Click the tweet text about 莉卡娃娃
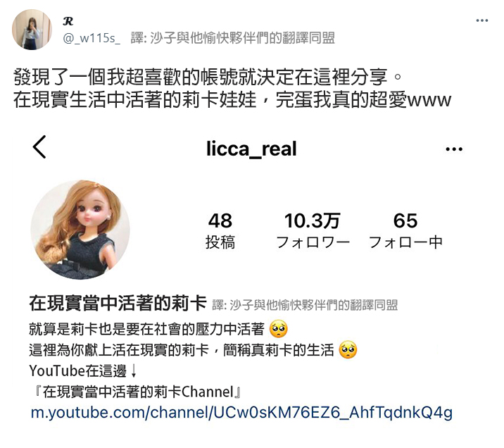Screen dimensions: 504x448 [232, 89]
